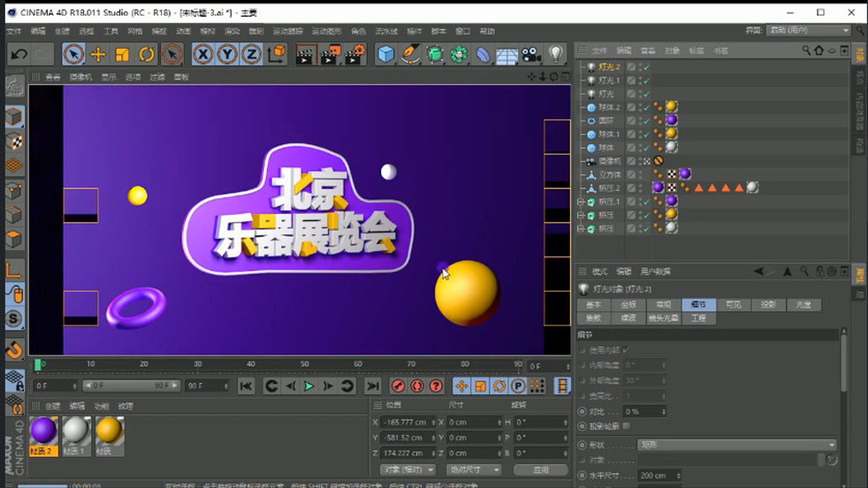Click the floor/environment grid icon
Viewport: 868px width, 488px height.
(x=506, y=55)
